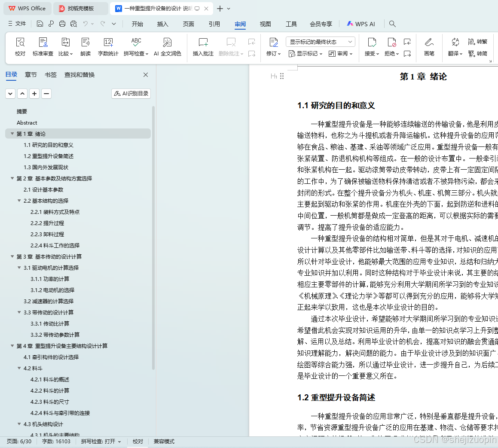The height and width of the screenshot is (448, 498).
Task: Switch to the 章节 pane tab
Action: tap(31, 75)
